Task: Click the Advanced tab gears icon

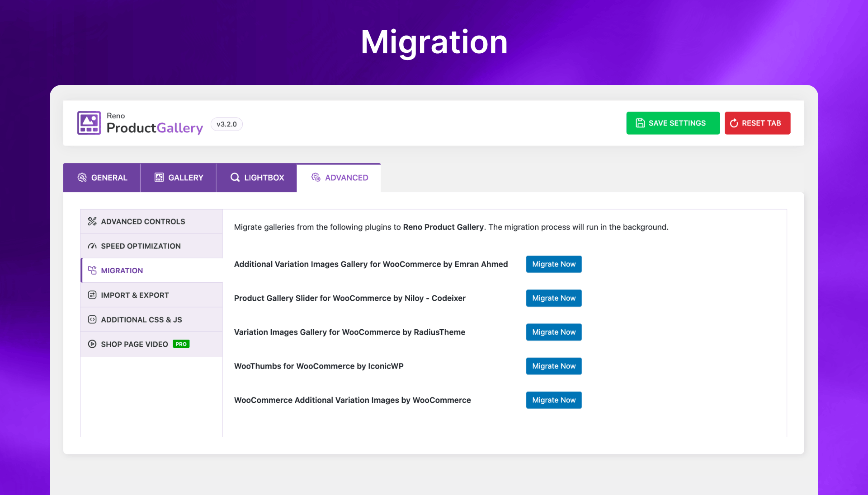Action: 316,177
